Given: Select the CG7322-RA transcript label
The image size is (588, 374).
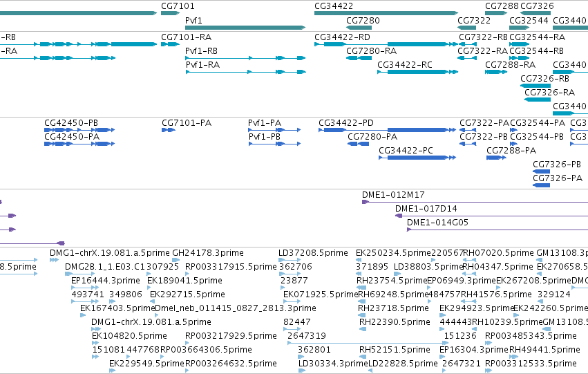Looking at the screenshot, I should coord(482,51).
